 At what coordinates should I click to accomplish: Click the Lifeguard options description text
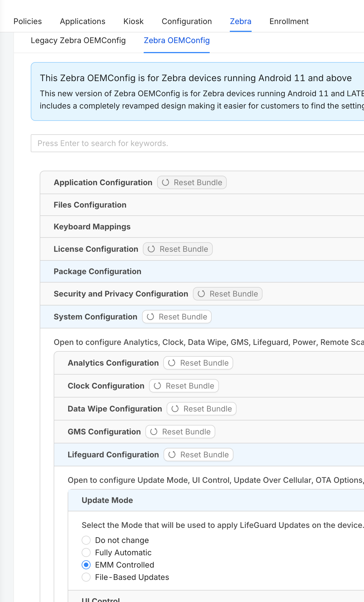pos(216,480)
